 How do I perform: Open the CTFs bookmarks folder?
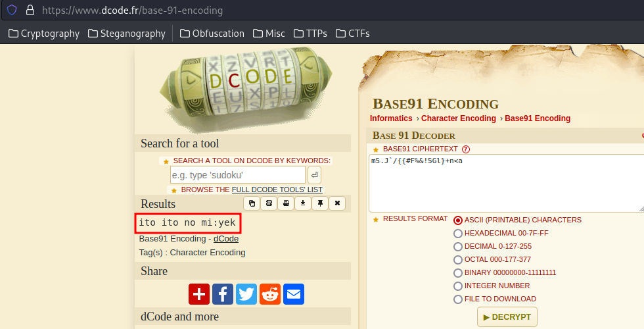coord(353,34)
